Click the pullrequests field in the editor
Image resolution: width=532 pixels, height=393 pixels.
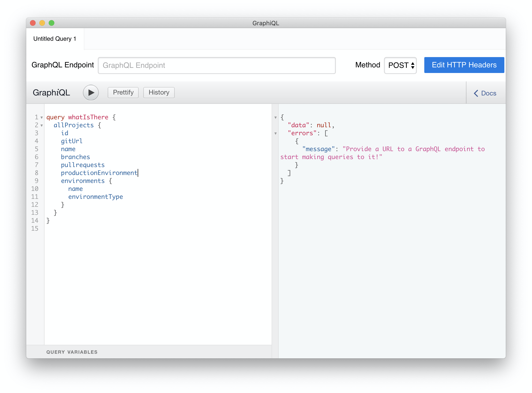83,165
